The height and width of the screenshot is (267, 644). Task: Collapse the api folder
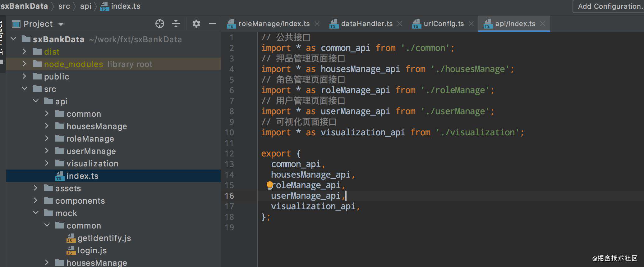[36, 101]
